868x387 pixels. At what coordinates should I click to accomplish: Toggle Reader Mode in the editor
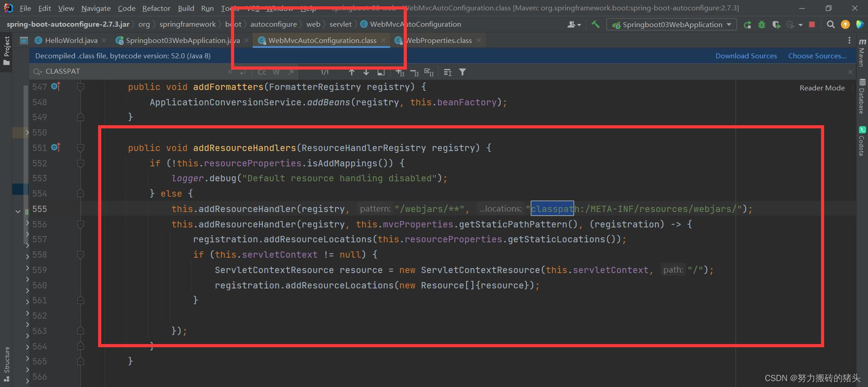click(x=822, y=88)
